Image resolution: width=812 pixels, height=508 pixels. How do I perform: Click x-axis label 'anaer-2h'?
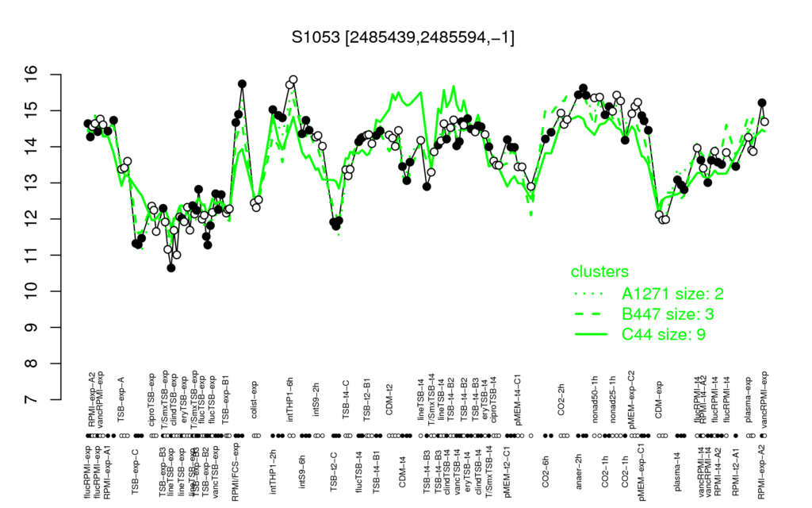click(x=579, y=471)
